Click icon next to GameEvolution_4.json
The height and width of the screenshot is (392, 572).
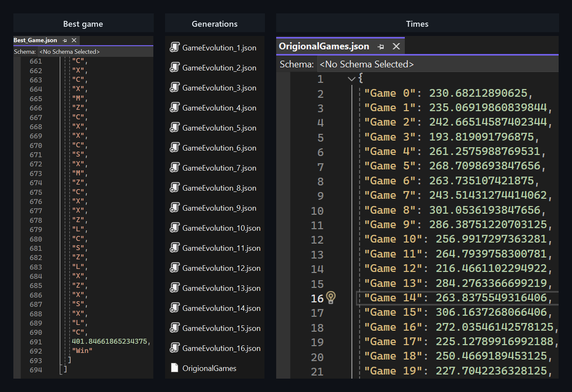tap(175, 107)
